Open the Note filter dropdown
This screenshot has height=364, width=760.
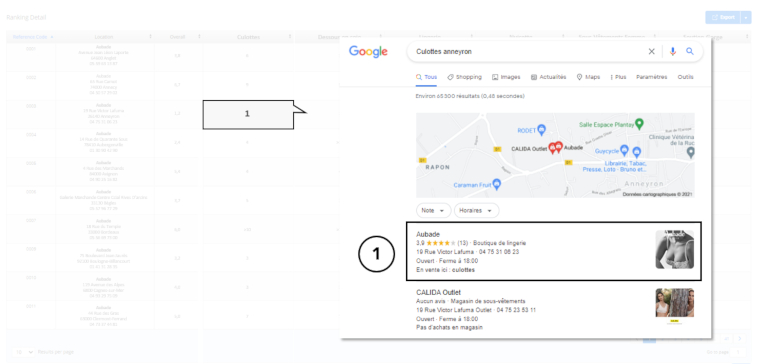click(x=433, y=211)
